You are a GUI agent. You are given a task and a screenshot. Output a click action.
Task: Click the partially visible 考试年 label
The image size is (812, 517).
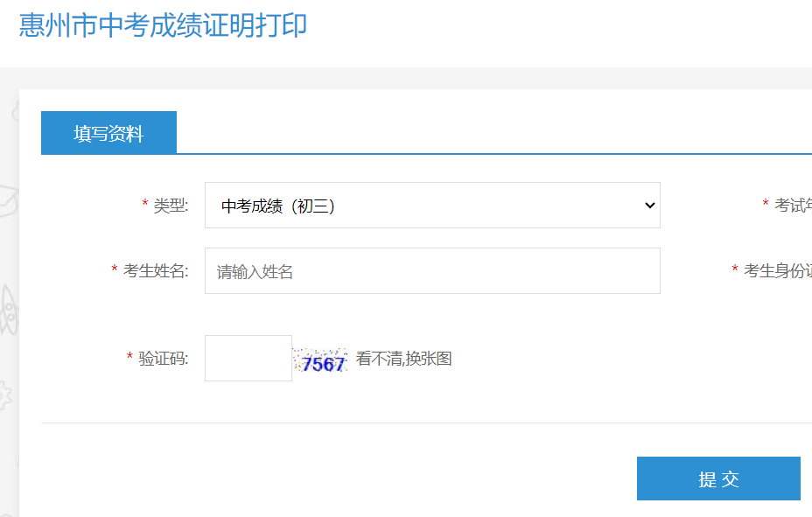[793, 206]
